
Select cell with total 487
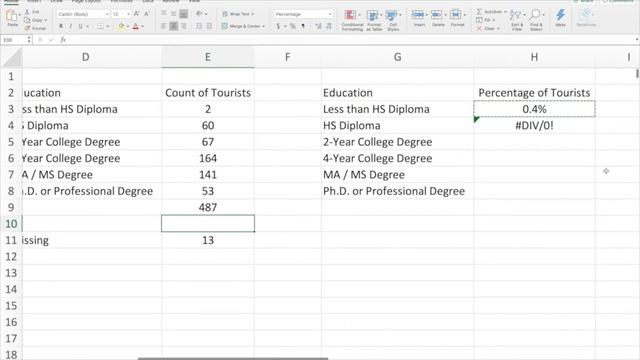[x=208, y=207]
